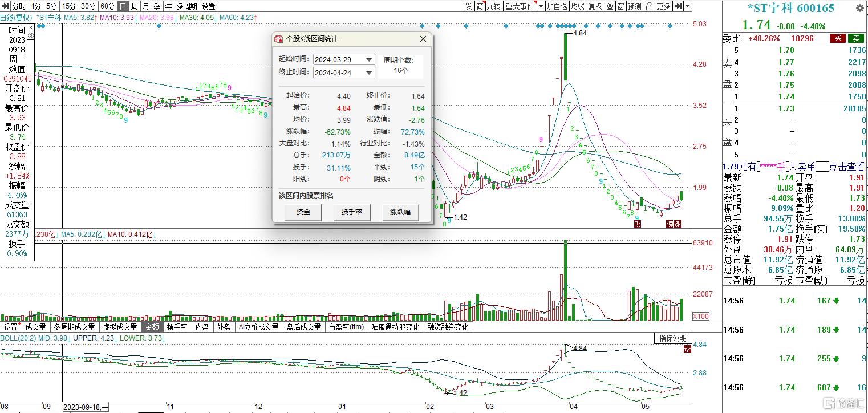The height and width of the screenshot is (413, 868).
Task: Click the 资金 ranking button
Action: (303, 213)
